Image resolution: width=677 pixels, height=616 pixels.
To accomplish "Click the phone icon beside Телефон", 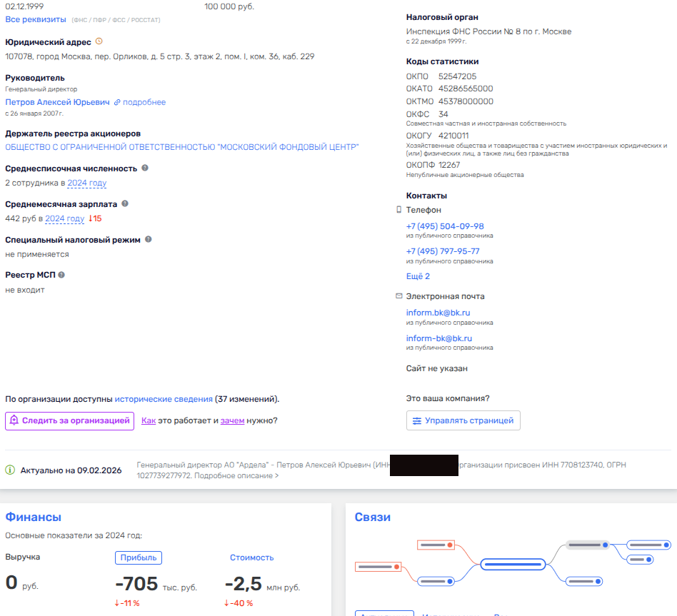I will [x=399, y=210].
